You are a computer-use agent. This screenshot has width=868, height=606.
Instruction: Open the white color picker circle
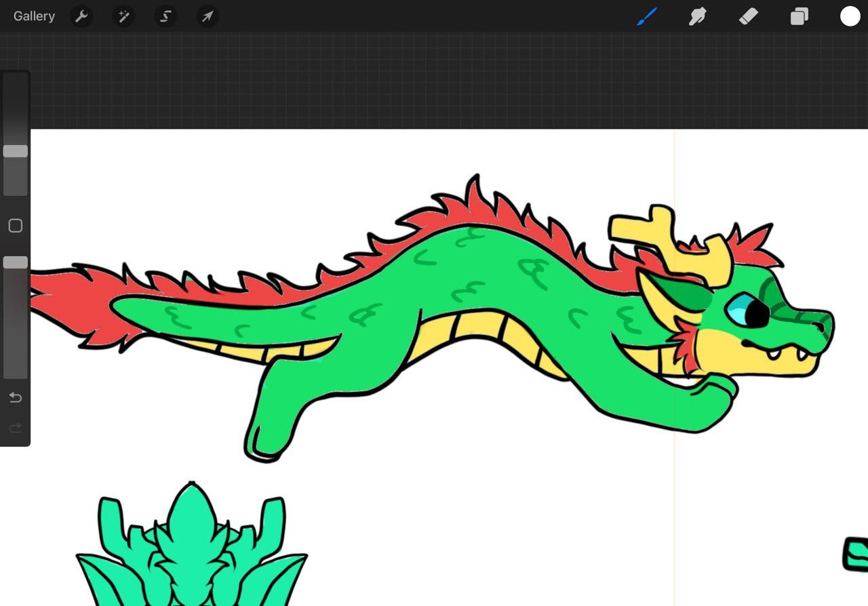pyautogui.click(x=850, y=16)
